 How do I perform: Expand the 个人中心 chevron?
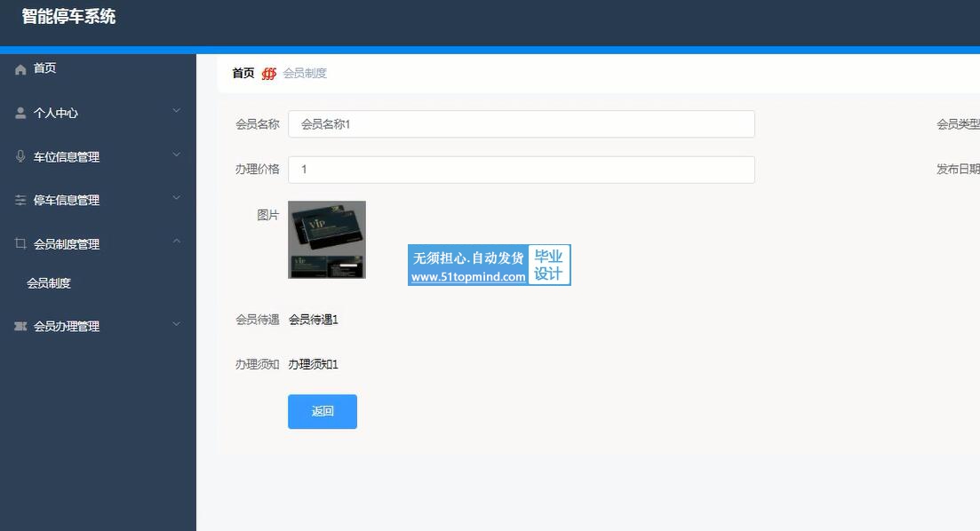pyautogui.click(x=176, y=111)
